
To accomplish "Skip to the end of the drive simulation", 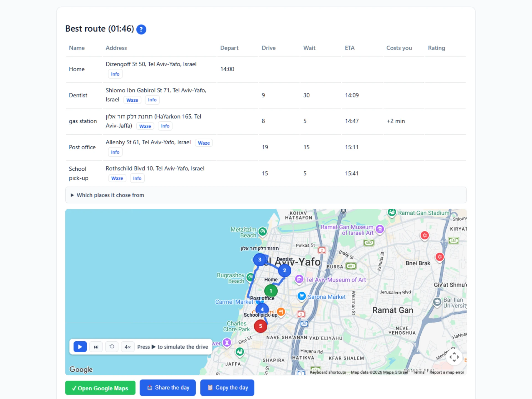I will pos(96,347).
